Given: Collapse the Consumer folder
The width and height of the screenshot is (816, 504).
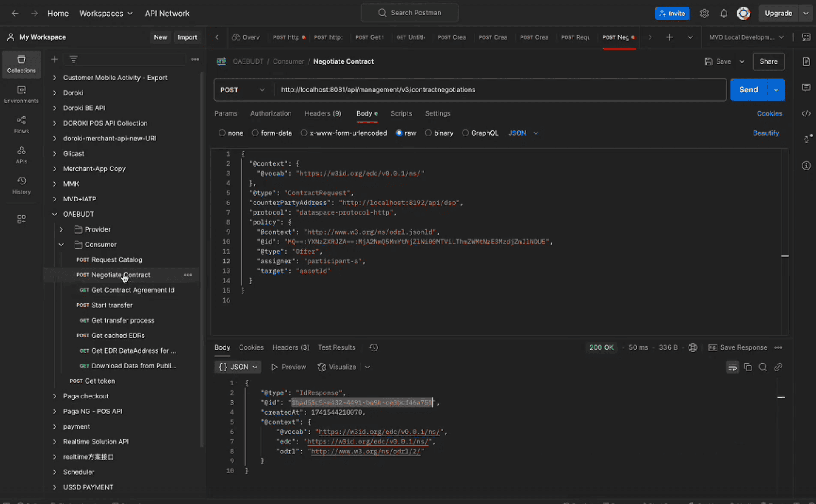Looking at the screenshot, I should [61, 245].
